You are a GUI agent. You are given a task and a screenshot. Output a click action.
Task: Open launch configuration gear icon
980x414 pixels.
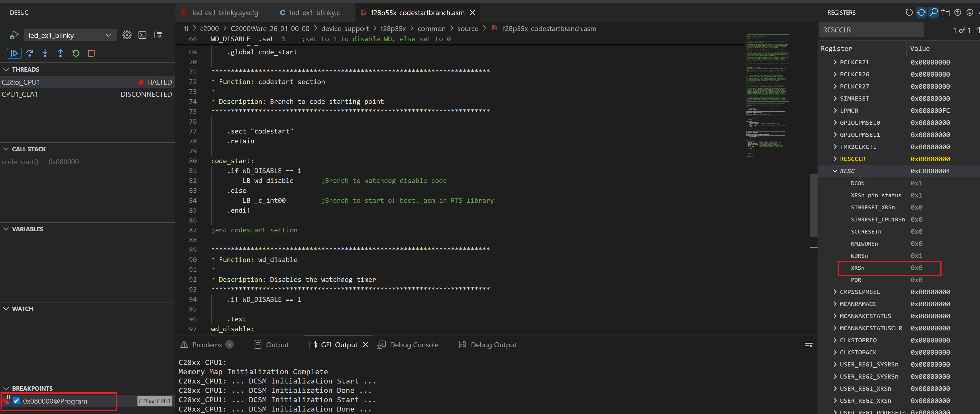tap(127, 35)
